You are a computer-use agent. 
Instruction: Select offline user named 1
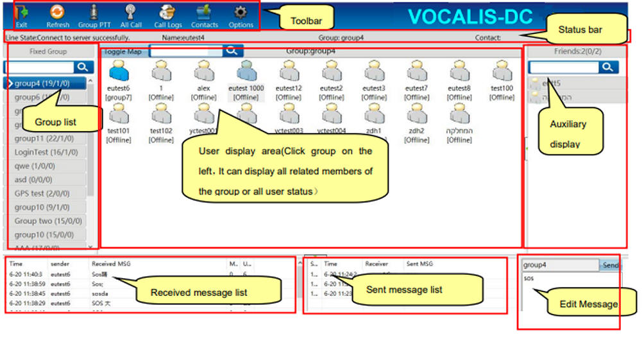tap(161, 80)
